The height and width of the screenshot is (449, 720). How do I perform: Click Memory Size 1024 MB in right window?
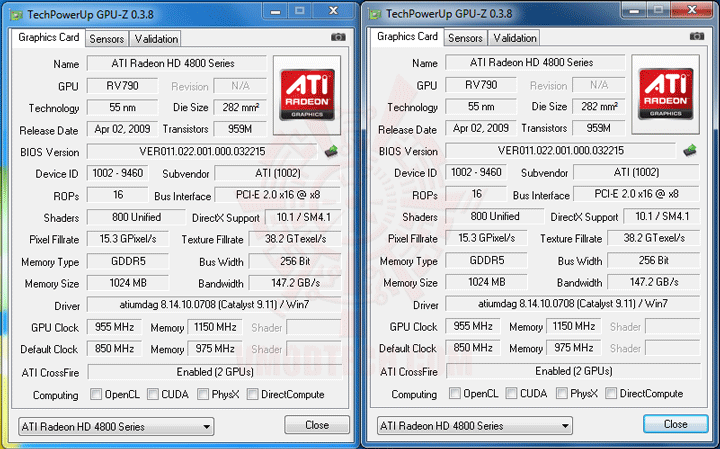pos(486,282)
